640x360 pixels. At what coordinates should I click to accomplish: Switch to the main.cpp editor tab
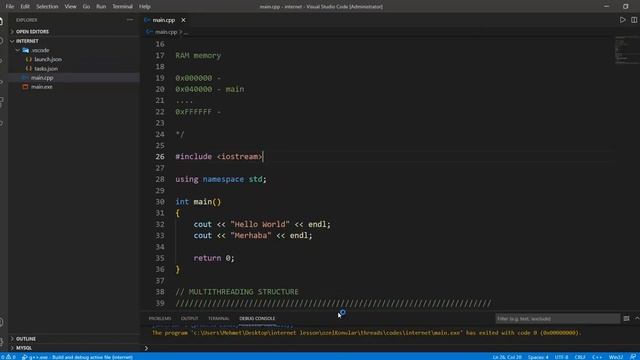[x=164, y=20]
